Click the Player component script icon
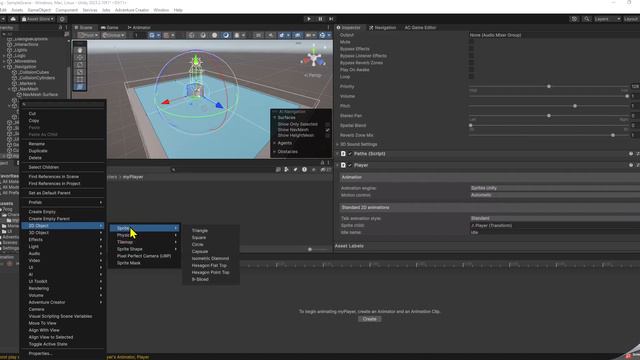Screen dimensions: 640x360 coord(343,165)
